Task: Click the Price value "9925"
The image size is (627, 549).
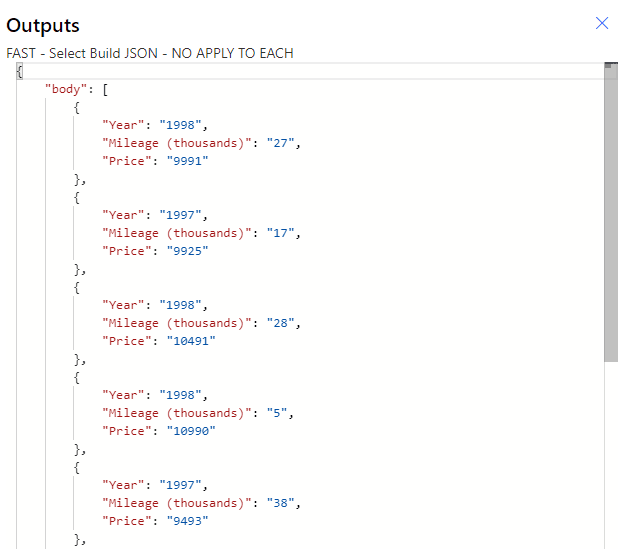Action: (x=183, y=251)
